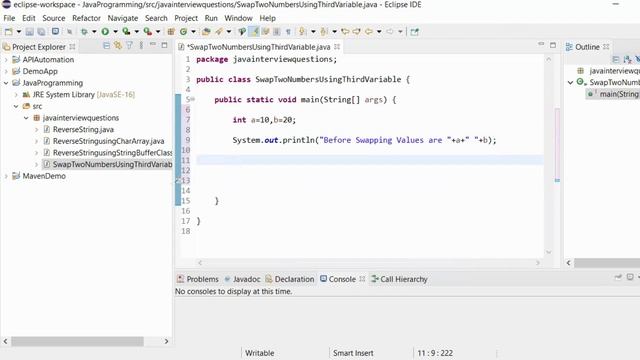The width and height of the screenshot is (640, 360).
Task: Open ReverseString.java in Project Explorer
Action: point(83,129)
